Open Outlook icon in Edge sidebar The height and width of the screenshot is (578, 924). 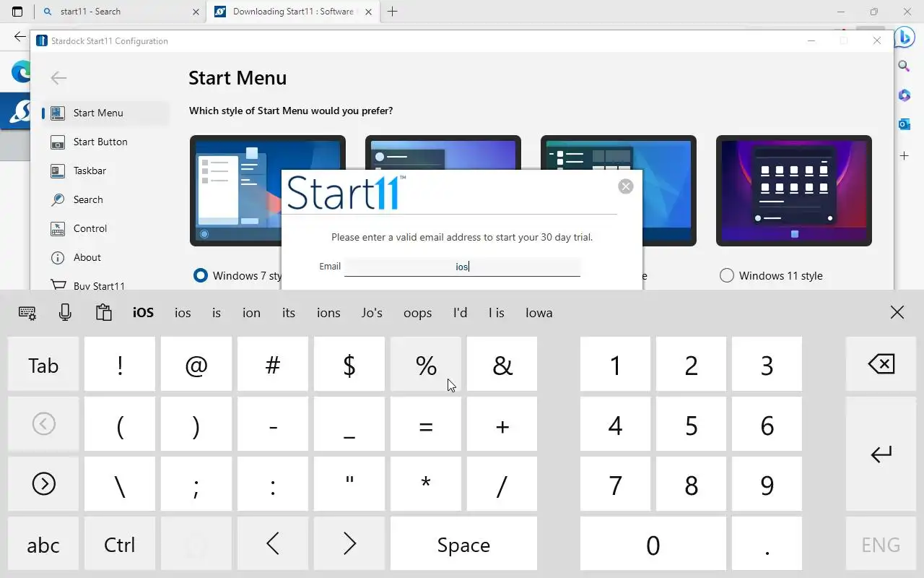(x=904, y=124)
